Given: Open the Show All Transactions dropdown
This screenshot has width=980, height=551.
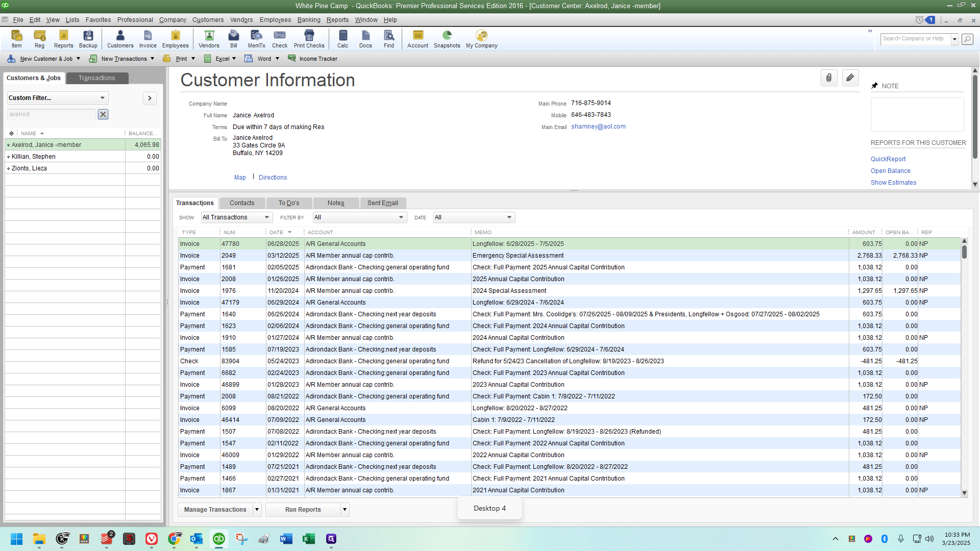Looking at the screenshot, I should coord(236,217).
